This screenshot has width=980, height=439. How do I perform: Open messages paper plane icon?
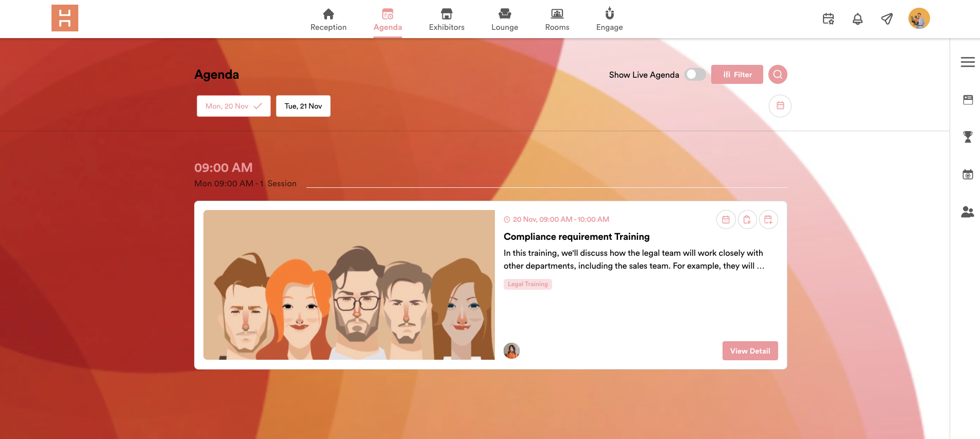click(887, 19)
